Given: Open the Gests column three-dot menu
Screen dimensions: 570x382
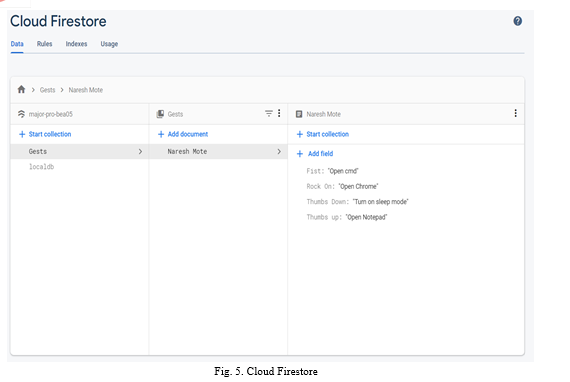Looking at the screenshot, I should 279,113.
